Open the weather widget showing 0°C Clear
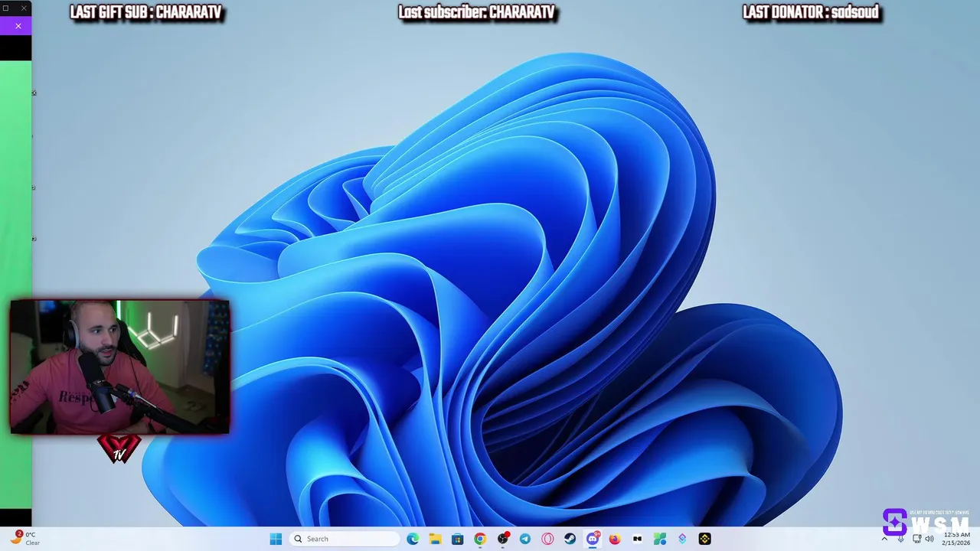The image size is (980, 551). [x=24, y=539]
